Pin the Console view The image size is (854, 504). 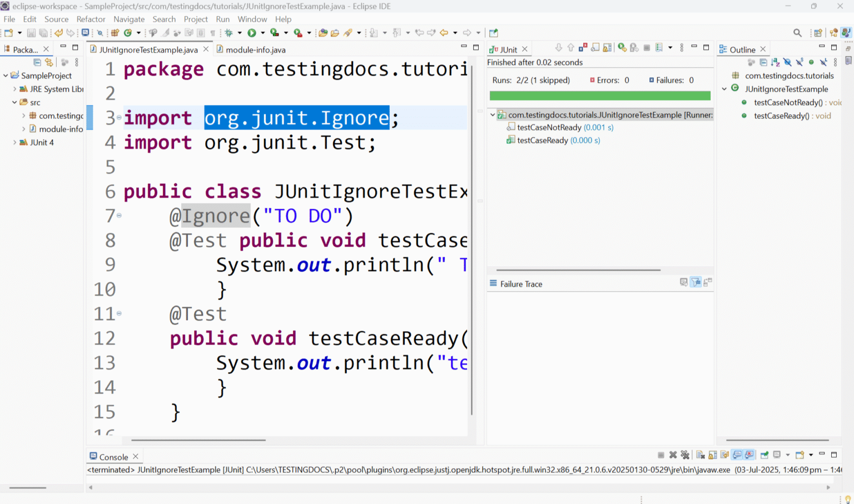click(x=764, y=455)
